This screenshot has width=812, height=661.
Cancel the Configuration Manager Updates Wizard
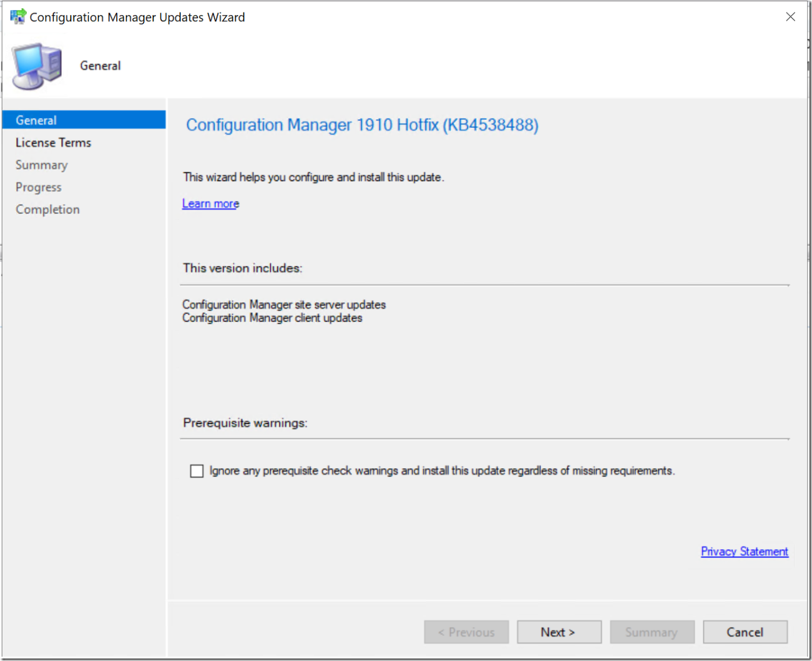pyautogui.click(x=745, y=632)
